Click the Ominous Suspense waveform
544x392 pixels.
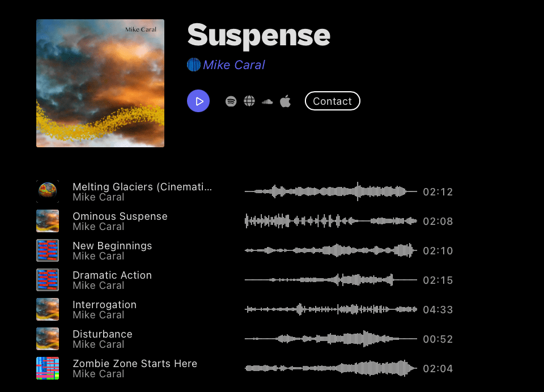pos(330,221)
